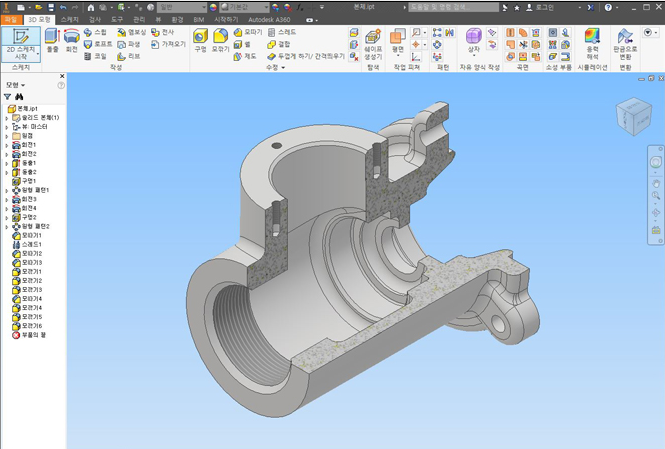Click the Mirror icon in Pattern panel

pos(450,32)
